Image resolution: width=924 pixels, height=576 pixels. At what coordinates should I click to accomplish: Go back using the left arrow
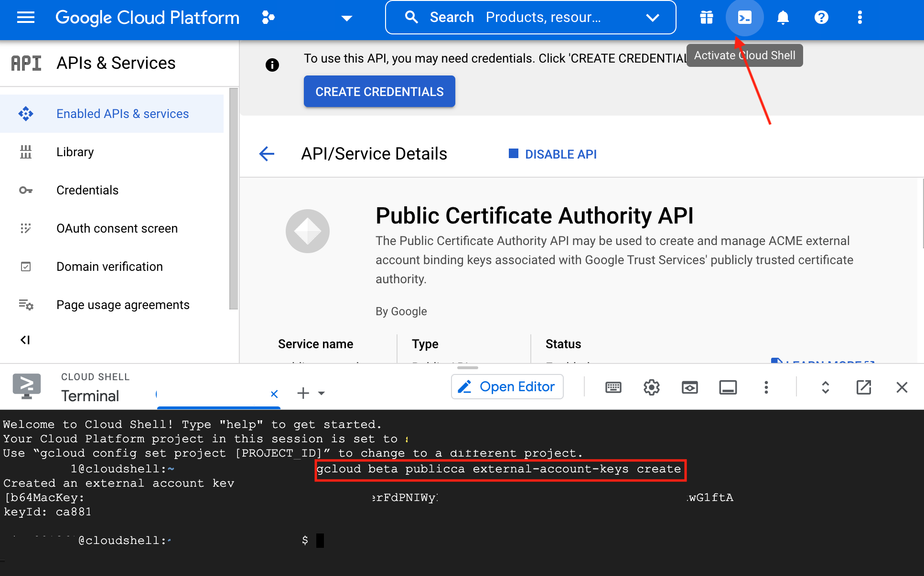[267, 154]
